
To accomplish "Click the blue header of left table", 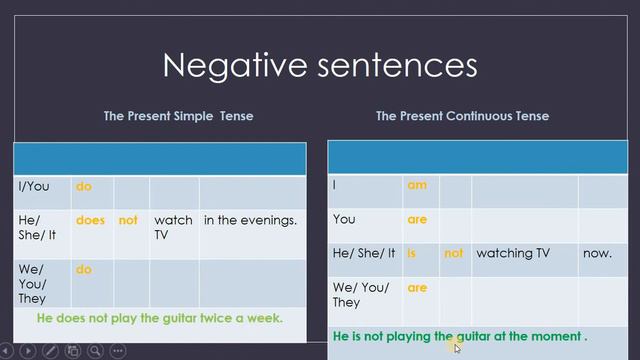I will click(x=160, y=159).
